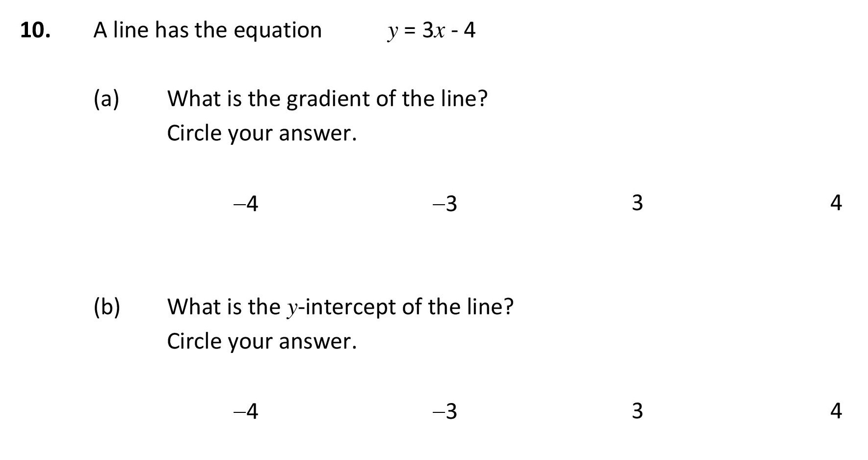
Task: Choose answer 3 in part (b)
Action: [637, 411]
